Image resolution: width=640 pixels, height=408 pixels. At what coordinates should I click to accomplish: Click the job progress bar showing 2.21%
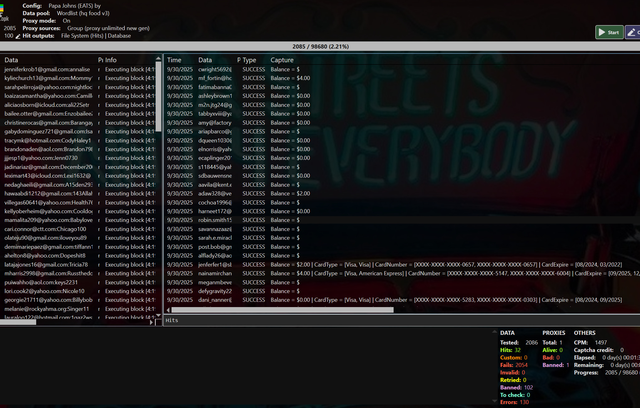320,47
